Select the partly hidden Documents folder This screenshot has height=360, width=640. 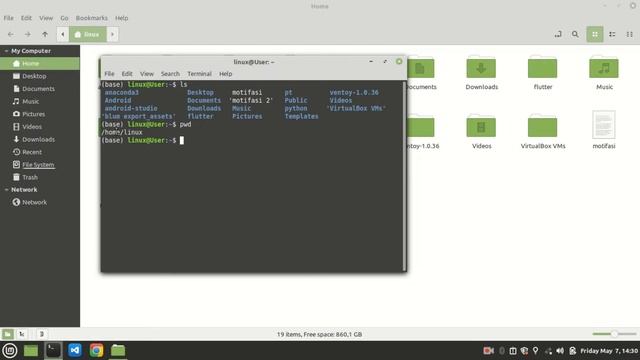pyautogui.click(x=421, y=67)
